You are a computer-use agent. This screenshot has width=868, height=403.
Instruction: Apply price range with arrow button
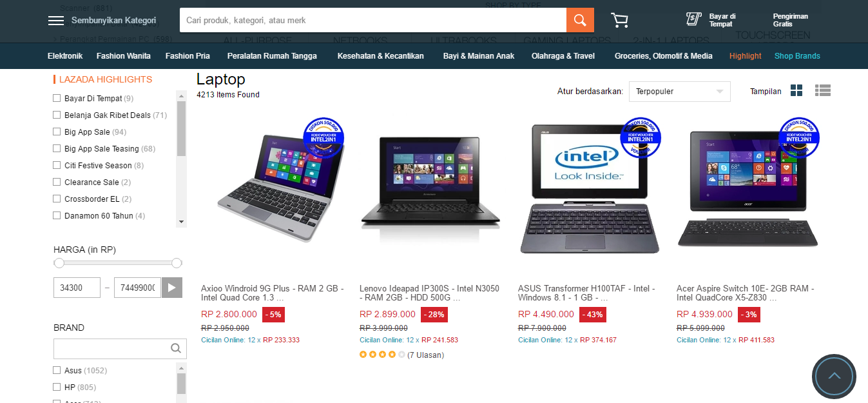pyautogui.click(x=172, y=288)
